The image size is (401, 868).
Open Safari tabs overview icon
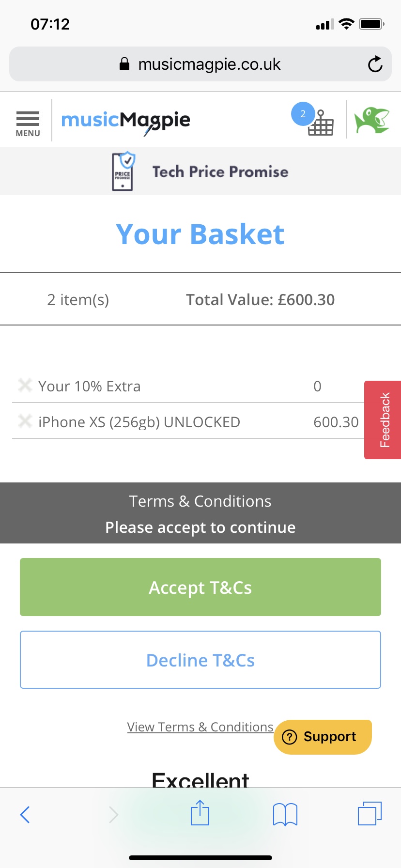point(370,813)
